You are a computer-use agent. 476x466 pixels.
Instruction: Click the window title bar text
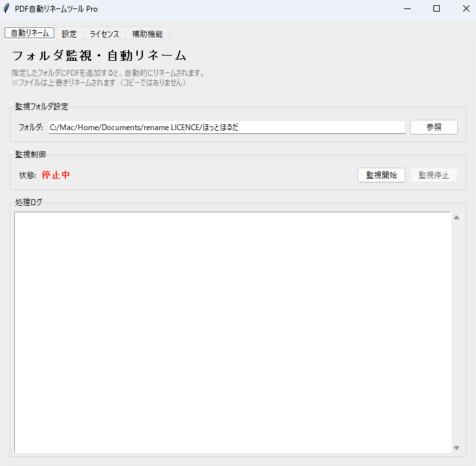[x=56, y=9]
